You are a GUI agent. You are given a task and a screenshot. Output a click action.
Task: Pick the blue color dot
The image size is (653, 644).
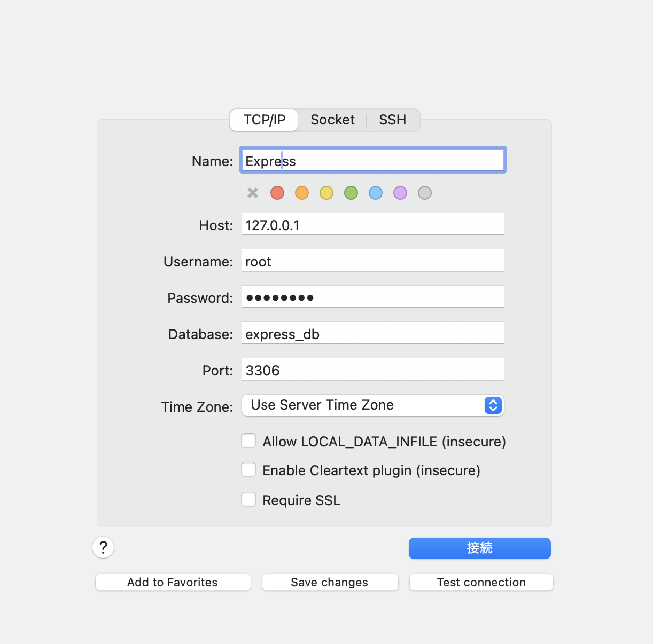tap(376, 193)
